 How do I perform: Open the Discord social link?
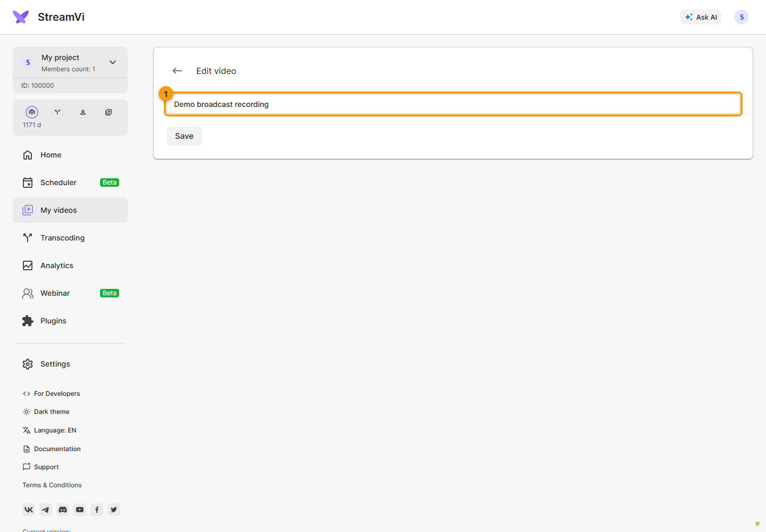(x=63, y=510)
